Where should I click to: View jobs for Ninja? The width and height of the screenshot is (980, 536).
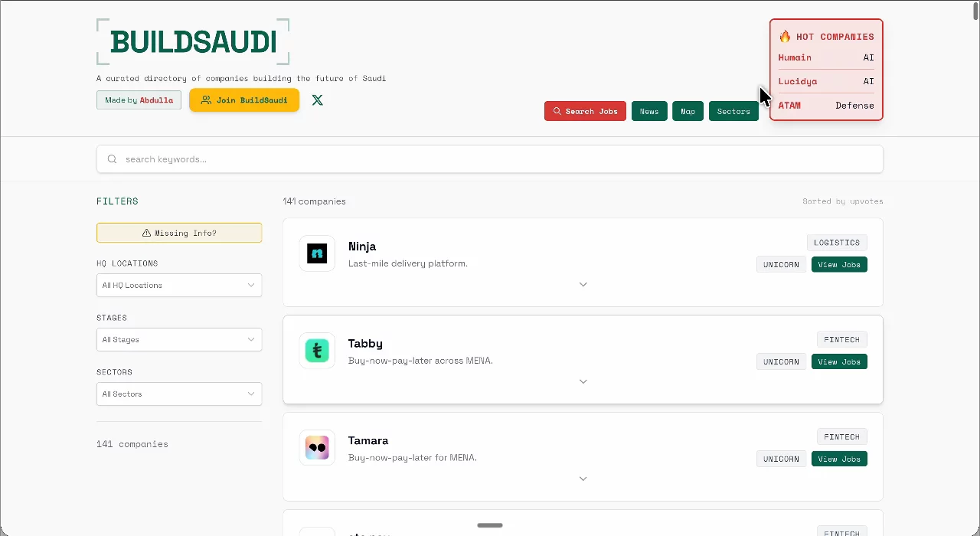click(839, 264)
